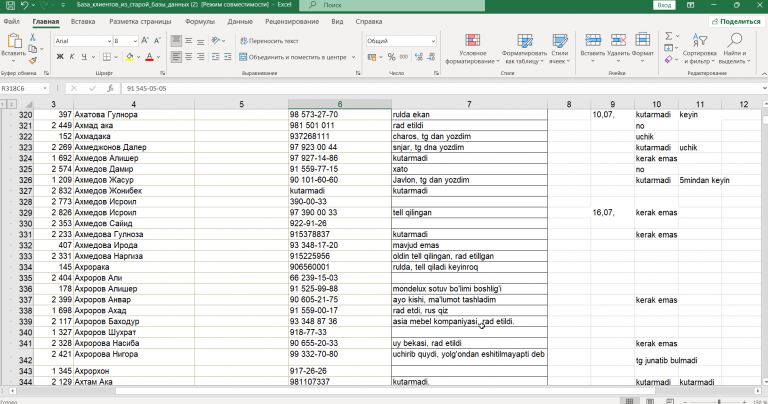Click the Paste (Вставить) clipboard icon
Viewport: 768px width, 404px height.
13,41
